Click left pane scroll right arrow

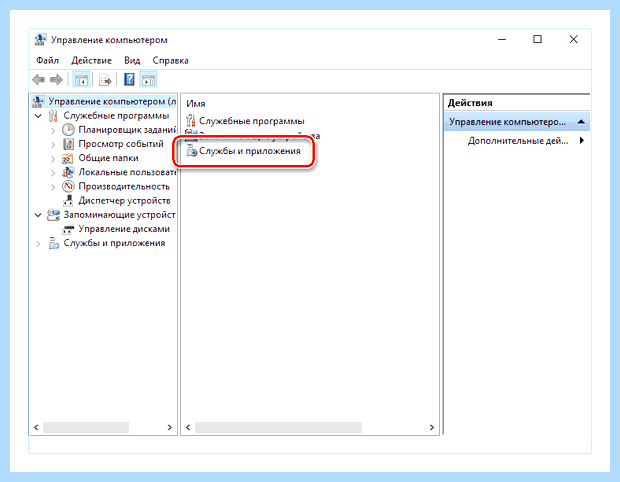[x=170, y=427]
